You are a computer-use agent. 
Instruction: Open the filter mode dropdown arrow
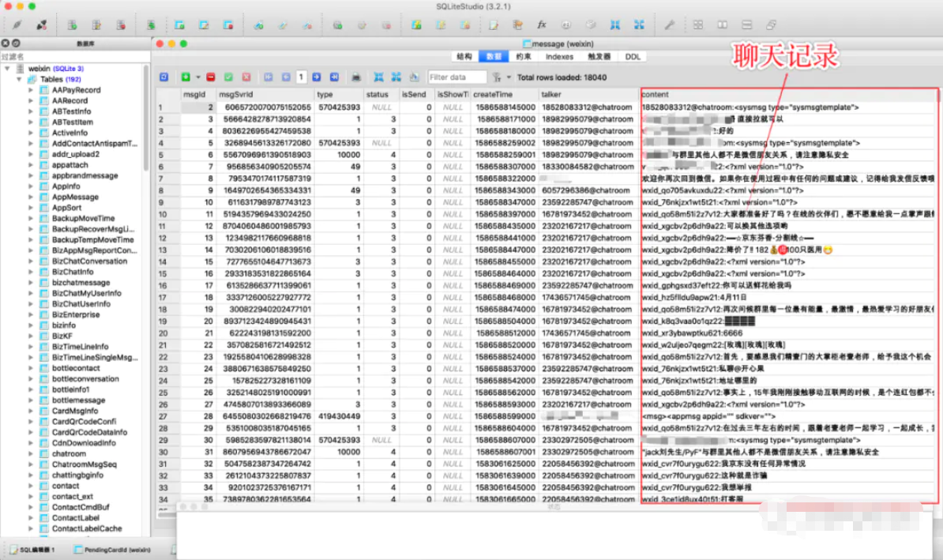(509, 77)
